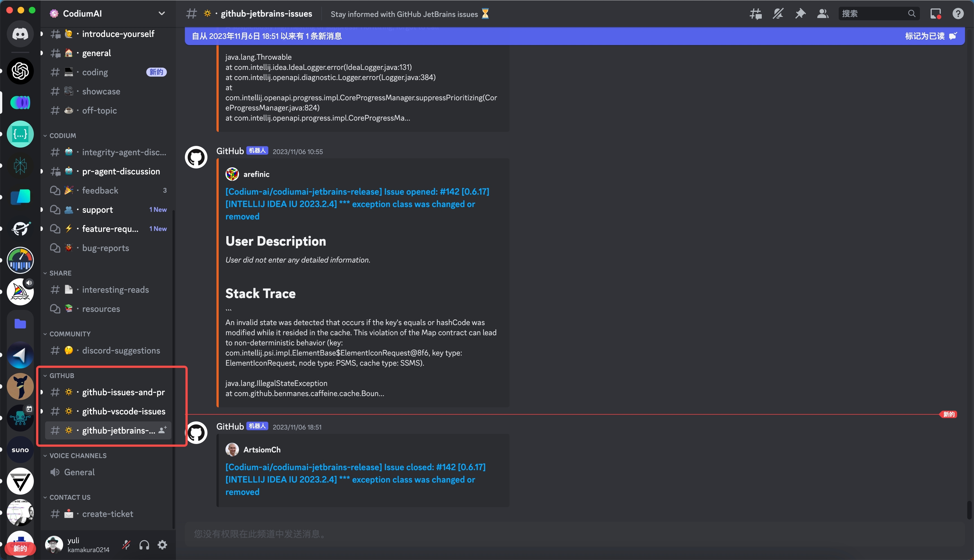Unmute the microphone
The width and height of the screenshot is (974, 560).
click(x=126, y=545)
